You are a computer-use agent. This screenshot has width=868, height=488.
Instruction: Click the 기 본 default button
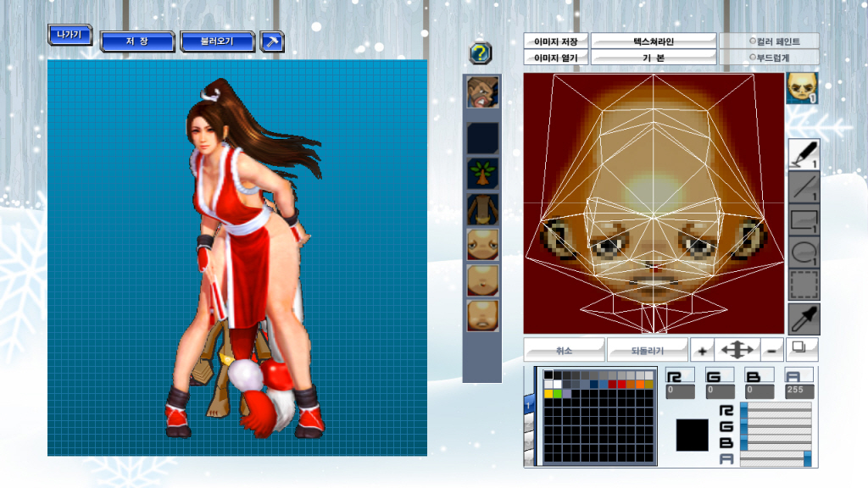tap(654, 58)
